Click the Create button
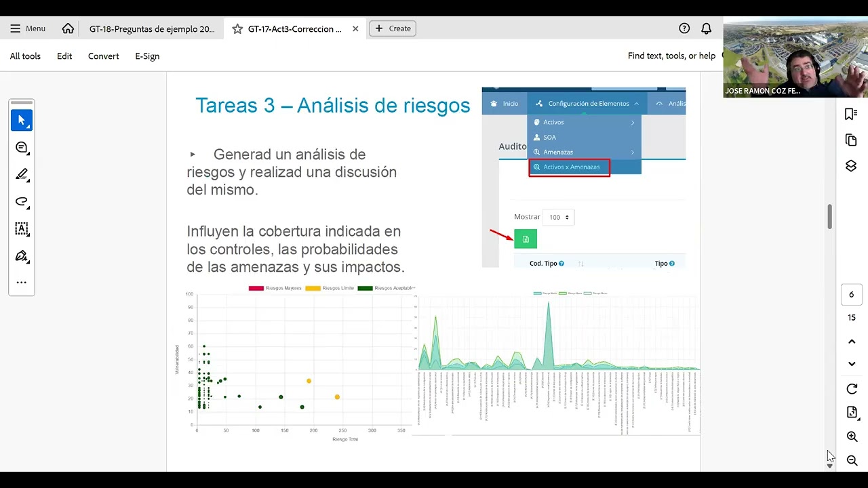 [393, 28]
